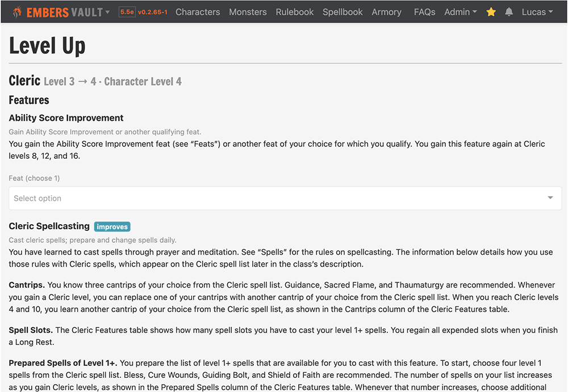Open the Lucas user menu
The image size is (568, 392).
coord(537,12)
